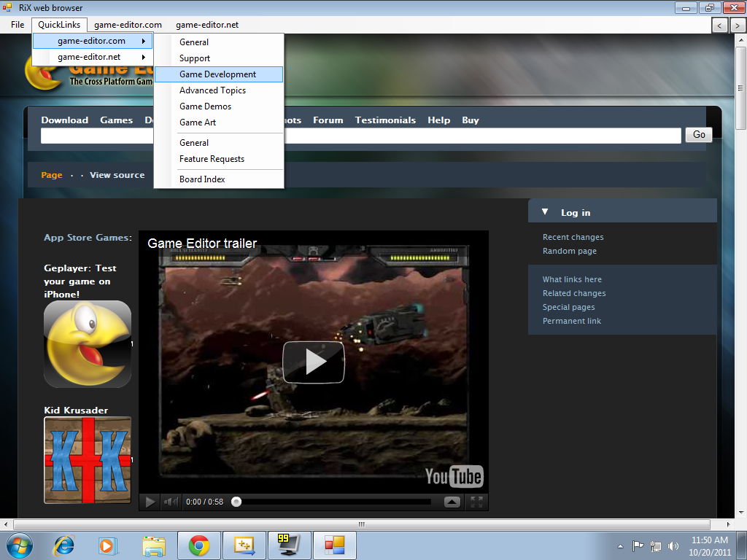
Task: Open the Action Center flag tray icon
Action: click(x=638, y=545)
